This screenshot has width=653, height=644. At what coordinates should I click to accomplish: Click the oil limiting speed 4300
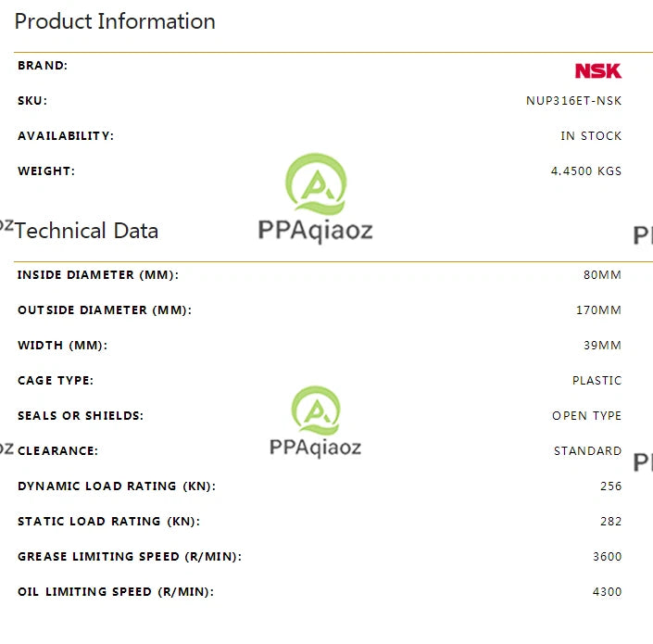608,591
